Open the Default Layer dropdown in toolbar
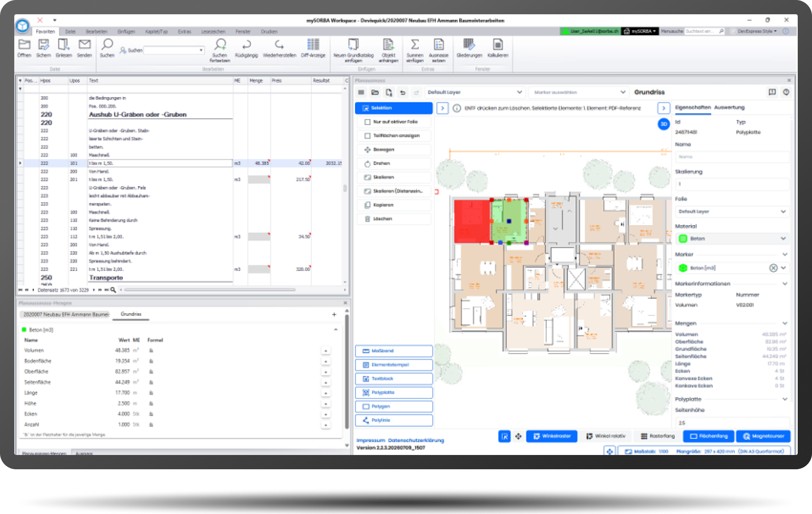 click(x=475, y=92)
